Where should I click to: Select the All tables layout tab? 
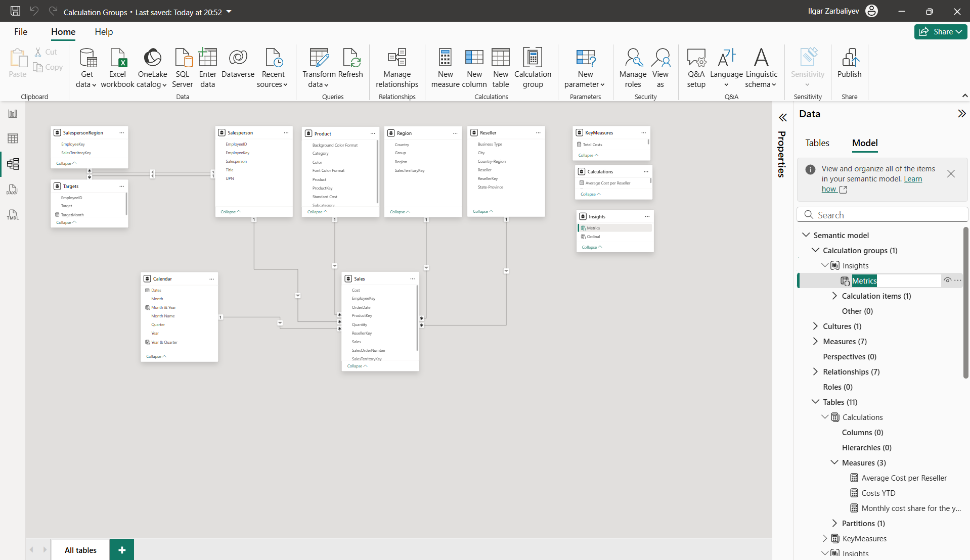[x=80, y=550]
